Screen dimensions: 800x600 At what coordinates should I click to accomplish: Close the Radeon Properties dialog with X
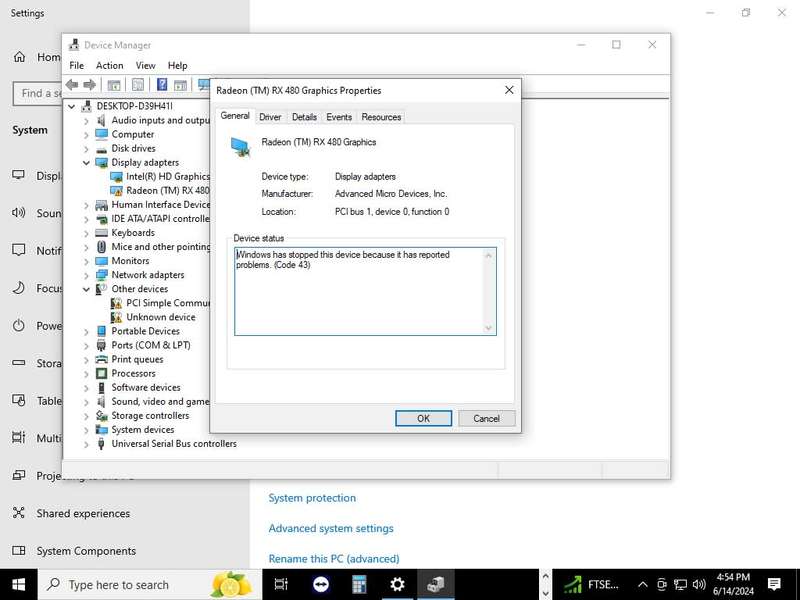tap(509, 90)
